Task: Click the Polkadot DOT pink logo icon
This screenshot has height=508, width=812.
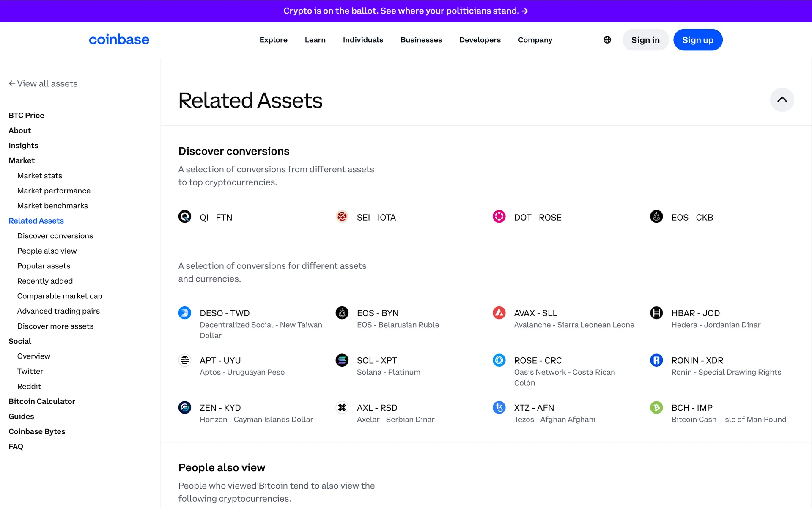Action: click(499, 217)
